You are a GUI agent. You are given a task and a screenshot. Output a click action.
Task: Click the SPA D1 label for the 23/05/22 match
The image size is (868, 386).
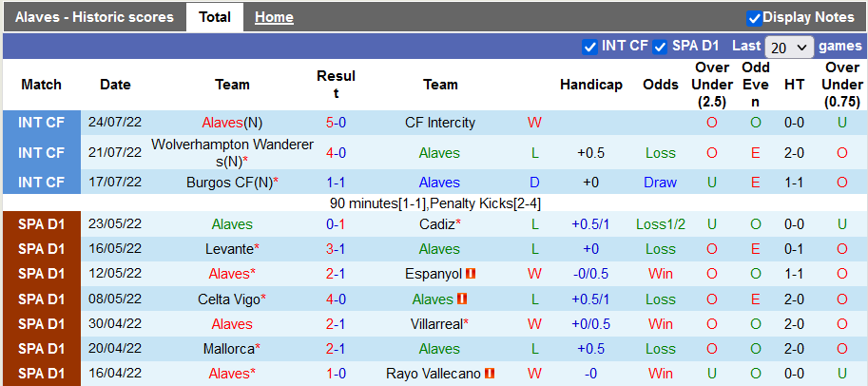(41, 224)
